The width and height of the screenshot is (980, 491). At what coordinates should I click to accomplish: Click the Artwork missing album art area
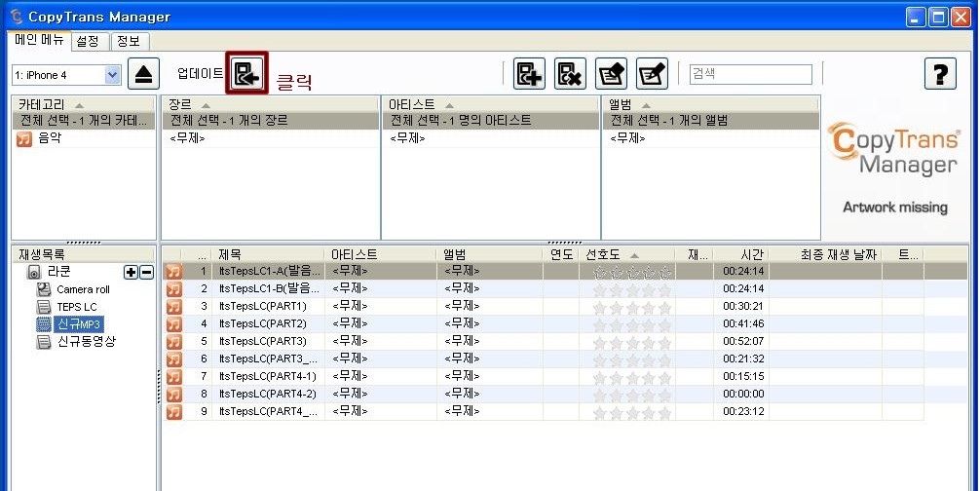pos(895,169)
